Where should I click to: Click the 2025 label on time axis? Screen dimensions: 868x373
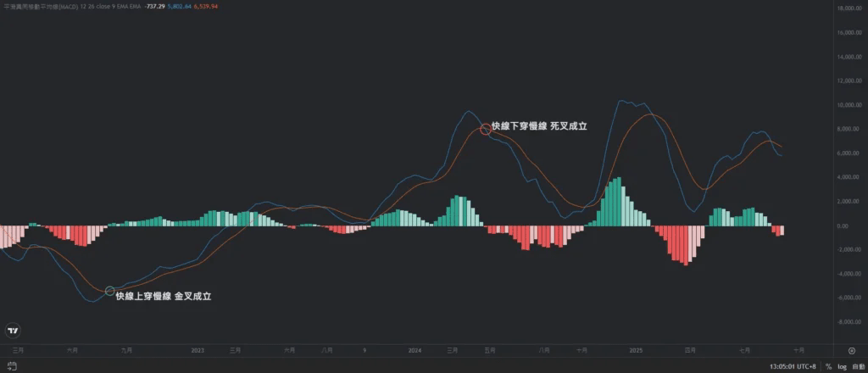click(636, 350)
